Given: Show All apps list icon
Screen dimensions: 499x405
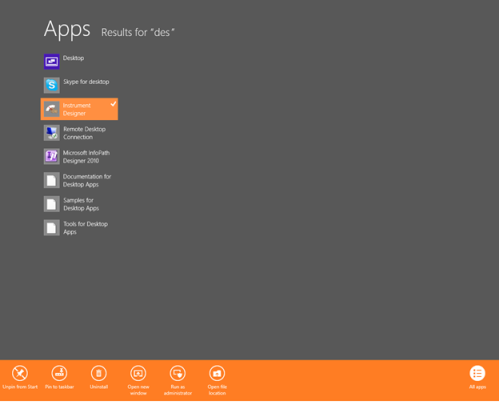Looking at the screenshot, I should (477, 373).
